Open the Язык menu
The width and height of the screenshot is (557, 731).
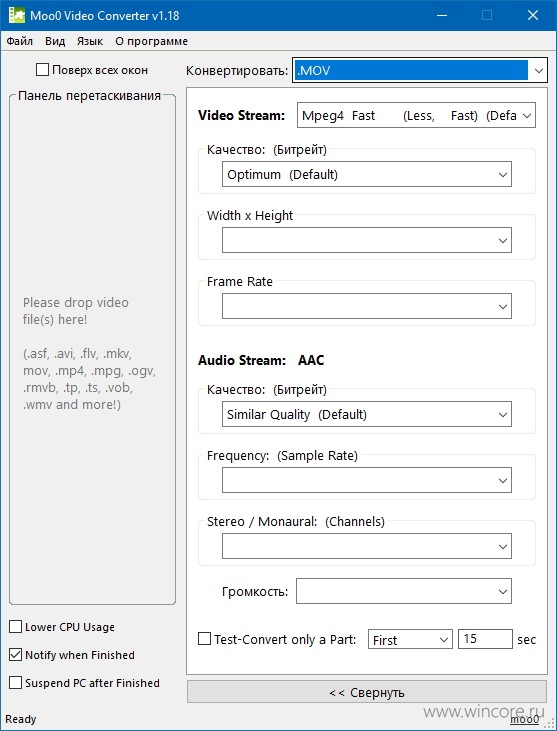89,41
